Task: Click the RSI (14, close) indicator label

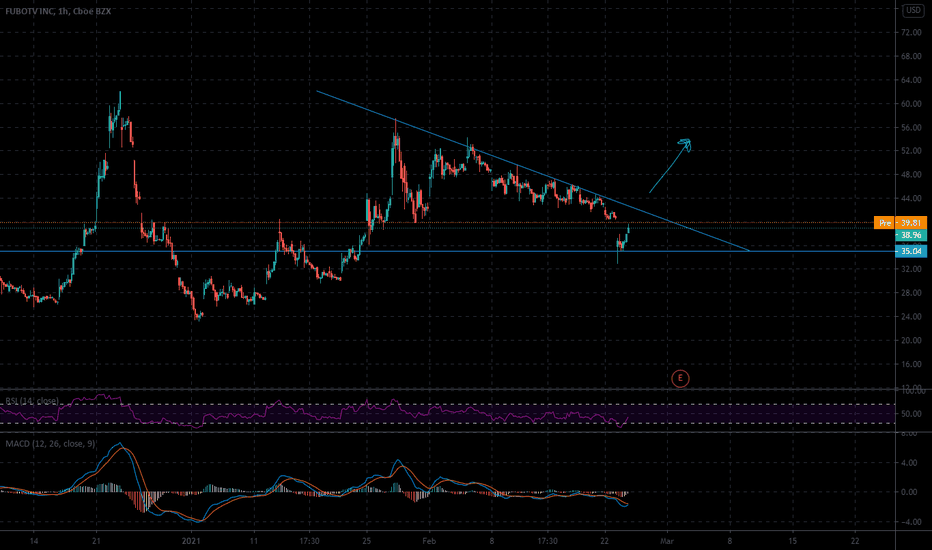Action: point(32,401)
